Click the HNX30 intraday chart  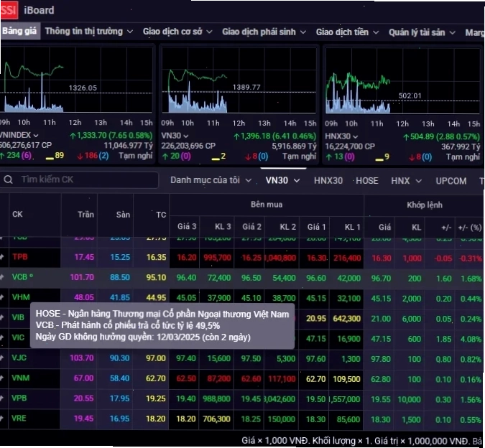tap(402, 81)
